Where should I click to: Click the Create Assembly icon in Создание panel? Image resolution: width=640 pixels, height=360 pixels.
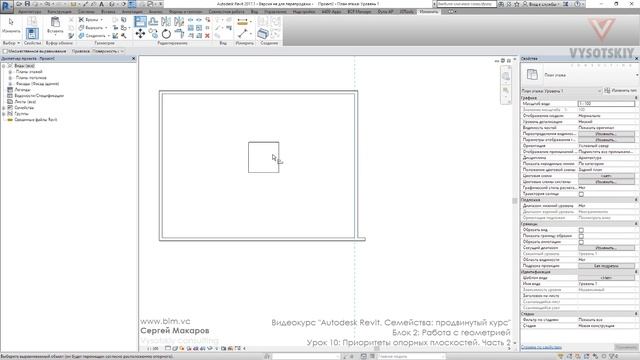(263, 34)
